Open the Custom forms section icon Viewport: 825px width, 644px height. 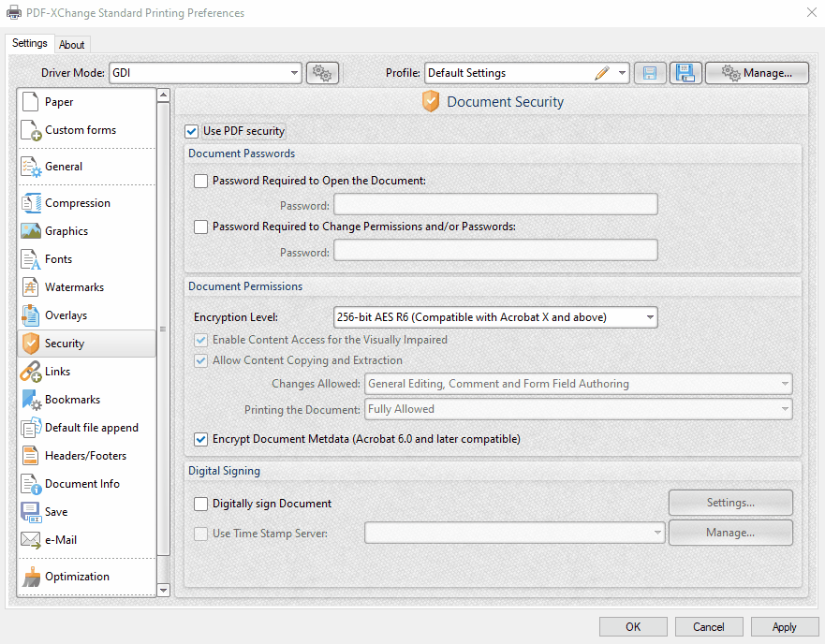tap(29, 129)
